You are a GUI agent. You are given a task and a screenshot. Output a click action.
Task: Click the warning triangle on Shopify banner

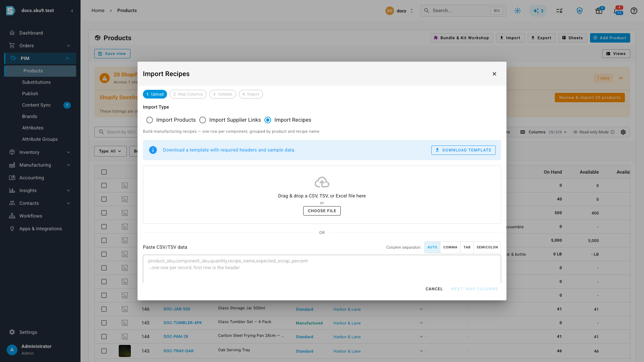pyautogui.click(x=105, y=78)
